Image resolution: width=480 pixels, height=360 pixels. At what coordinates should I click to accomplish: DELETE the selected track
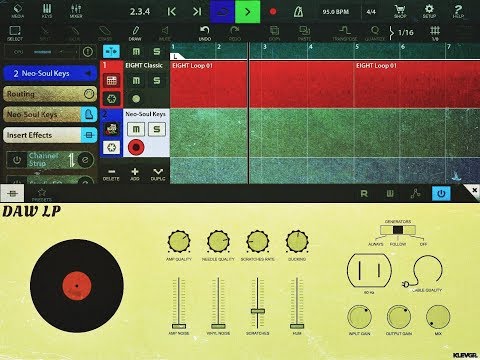pyautogui.click(x=111, y=174)
